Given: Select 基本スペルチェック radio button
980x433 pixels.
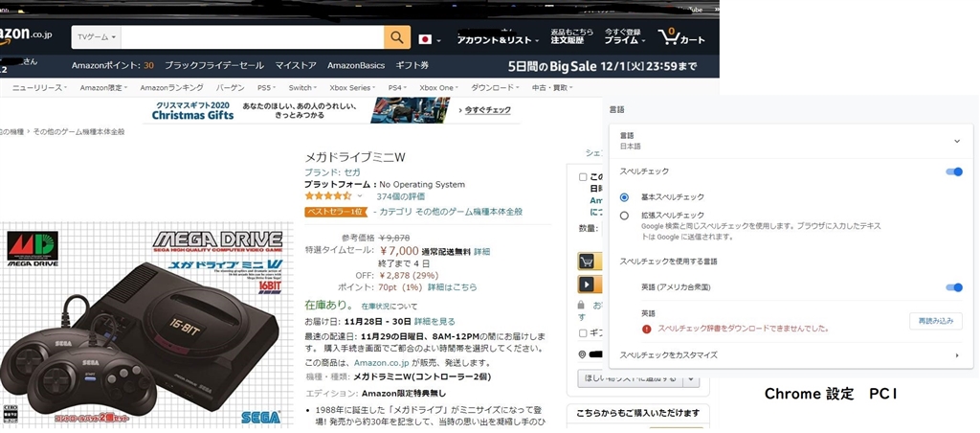Looking at the screenshot, I should (624, 197).
